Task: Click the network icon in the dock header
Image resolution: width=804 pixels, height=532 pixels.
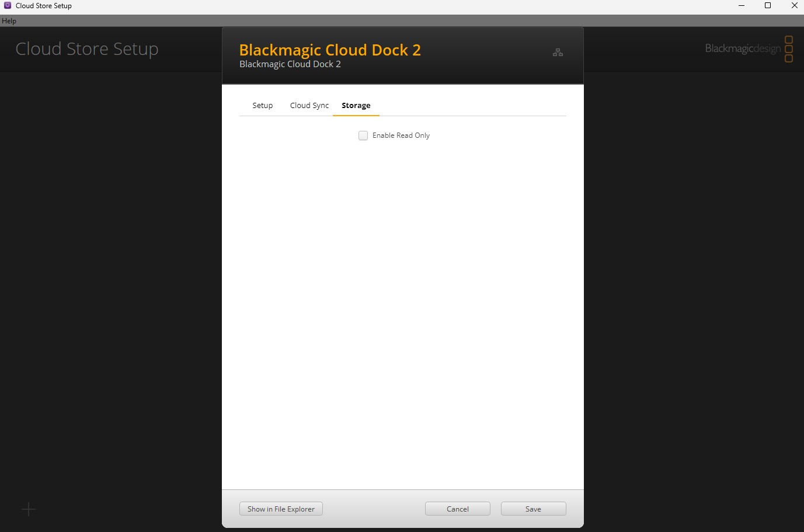Action: click(x=558, y=53)
